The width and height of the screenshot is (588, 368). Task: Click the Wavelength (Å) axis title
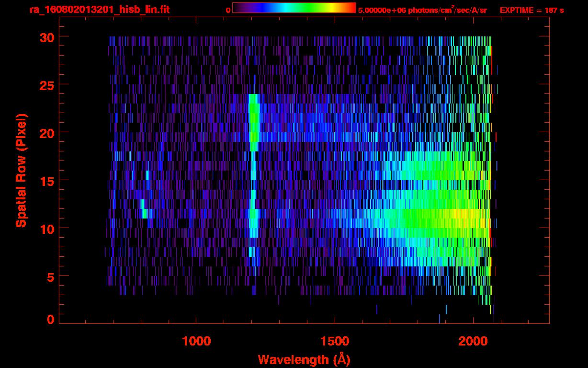(x=304, y=359)
